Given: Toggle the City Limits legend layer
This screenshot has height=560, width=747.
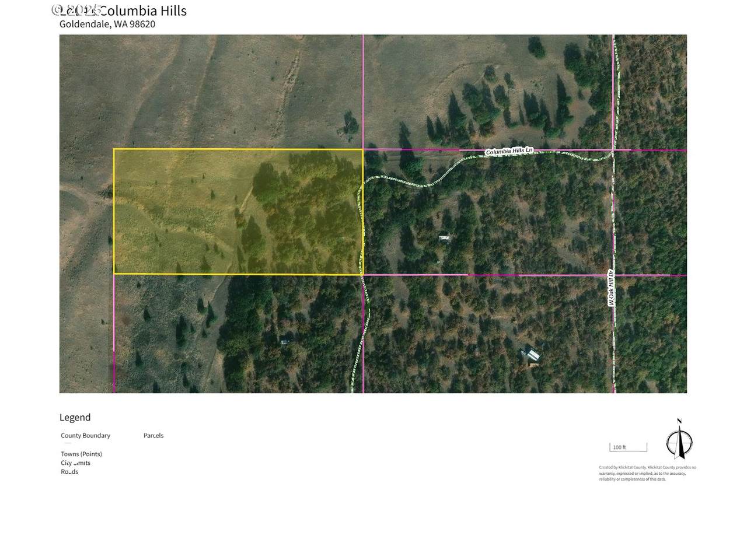Looking at the screenshot, I should (x=76, y=463).
